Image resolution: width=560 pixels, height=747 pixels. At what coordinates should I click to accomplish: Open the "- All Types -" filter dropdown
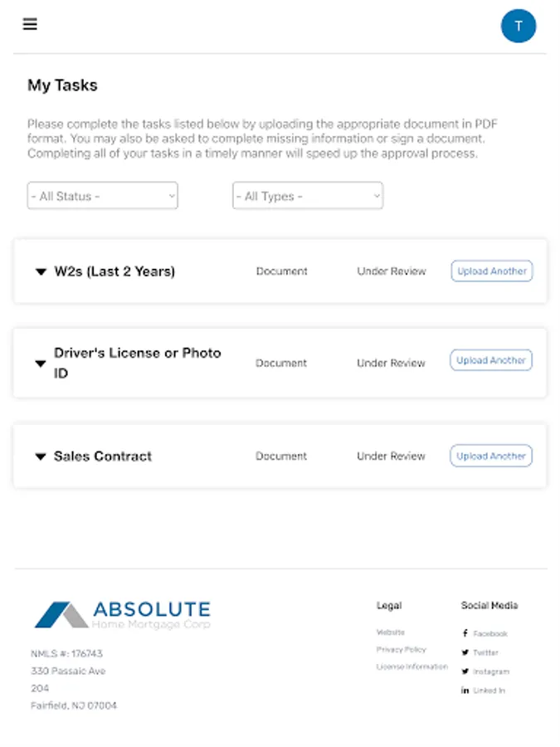[x=307, y=195]
